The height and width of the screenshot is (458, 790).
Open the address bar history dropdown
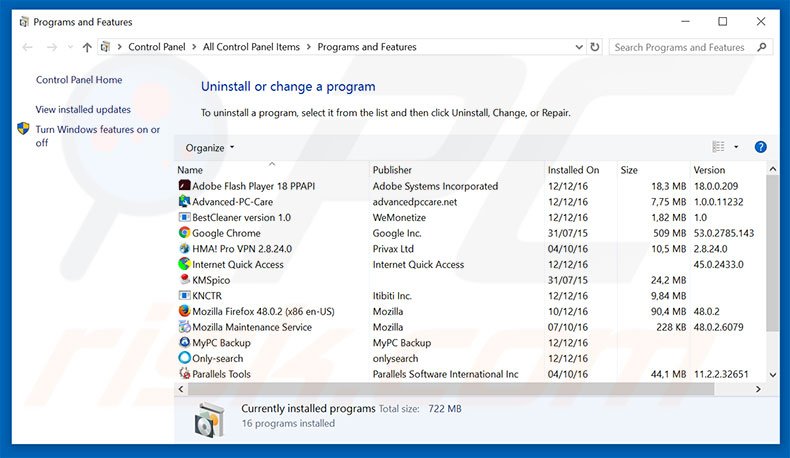coord(579,47)
